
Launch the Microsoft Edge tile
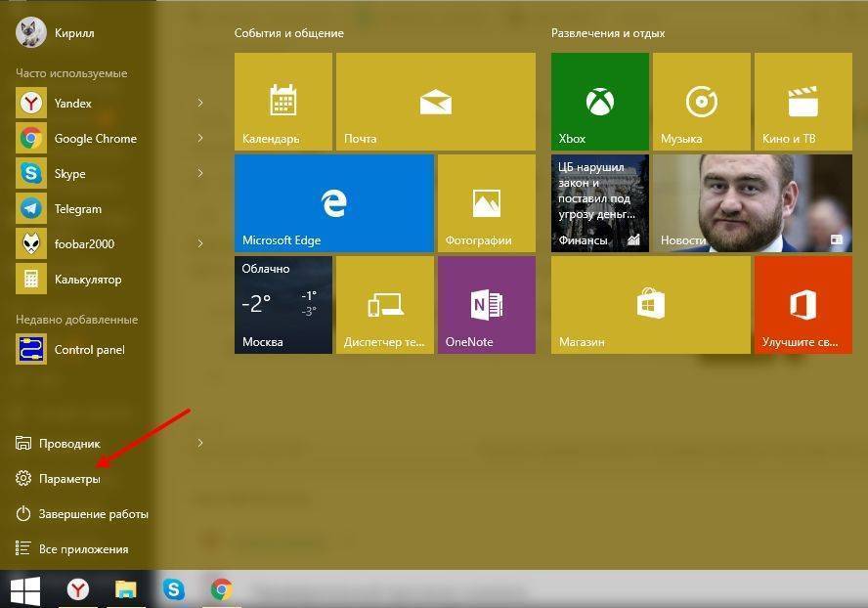(333, 202)
